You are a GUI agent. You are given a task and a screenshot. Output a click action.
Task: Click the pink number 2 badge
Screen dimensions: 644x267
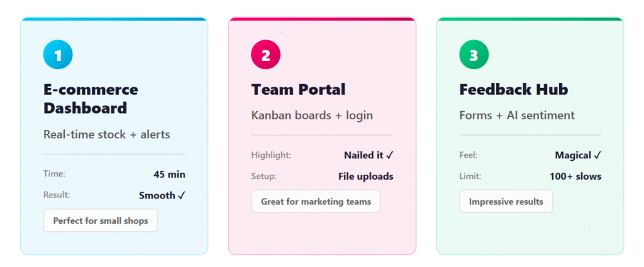[x=265, y=55]
